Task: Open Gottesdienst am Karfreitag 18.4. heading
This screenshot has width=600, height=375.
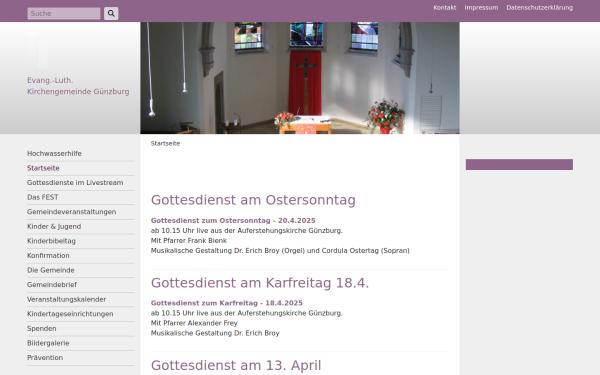Action: click(260, 283)
